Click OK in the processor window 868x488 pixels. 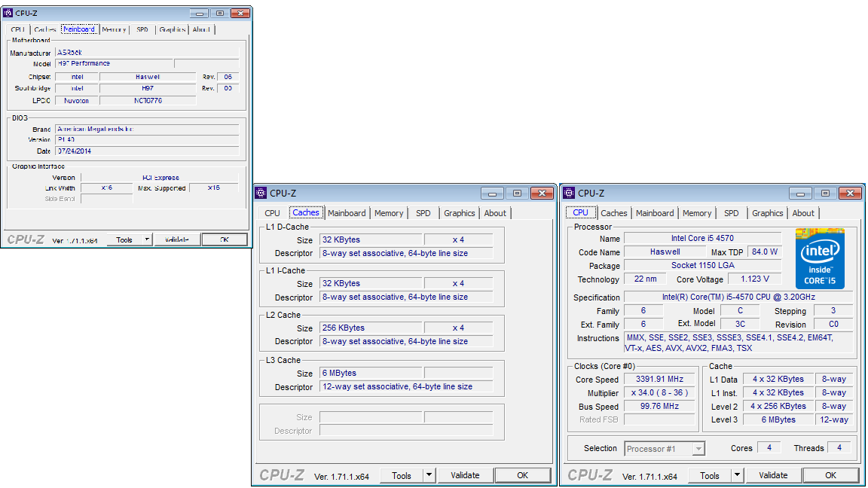coord(831,475)
